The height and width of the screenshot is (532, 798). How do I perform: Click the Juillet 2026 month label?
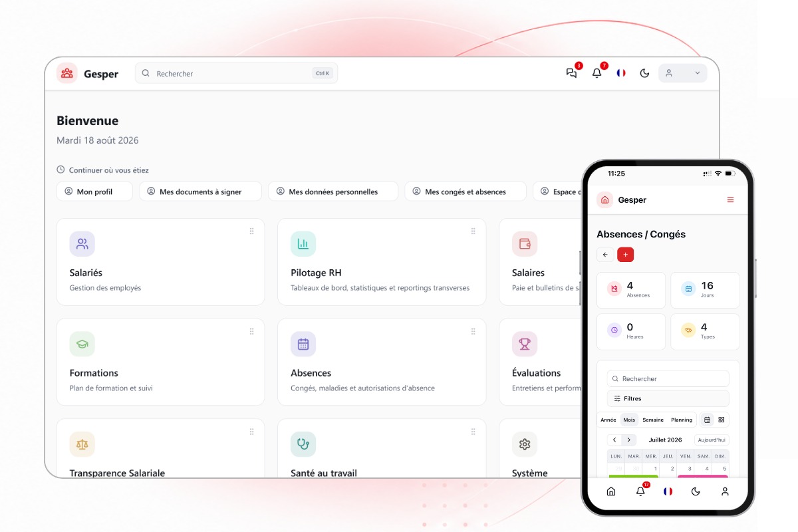click(x=665, y=440)
